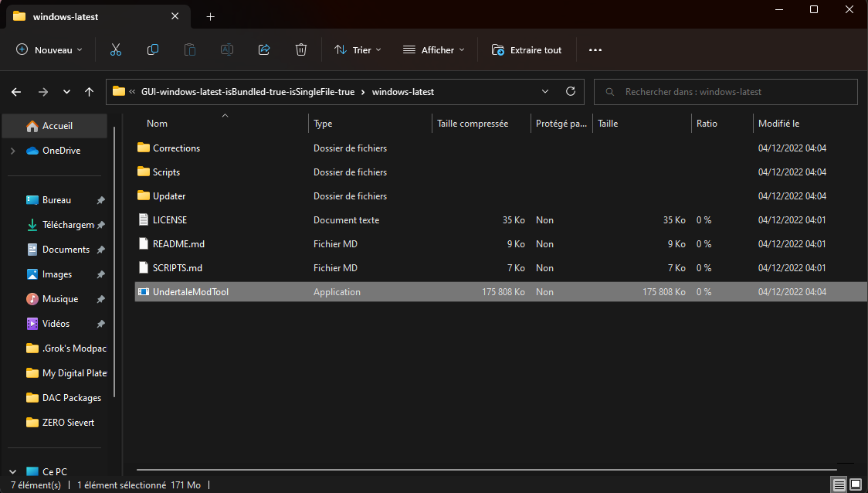Open ZERO Sievert folder in sidebar
This screenshot has width=868, height=493.
[59, 423]
